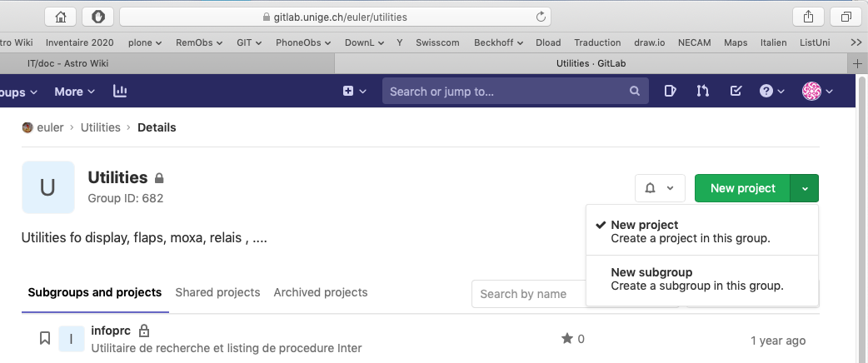Click the search magnifier icon in GitLab
Image resolution: width=868 pixels, height=363 pixels.
coord(634,92)
